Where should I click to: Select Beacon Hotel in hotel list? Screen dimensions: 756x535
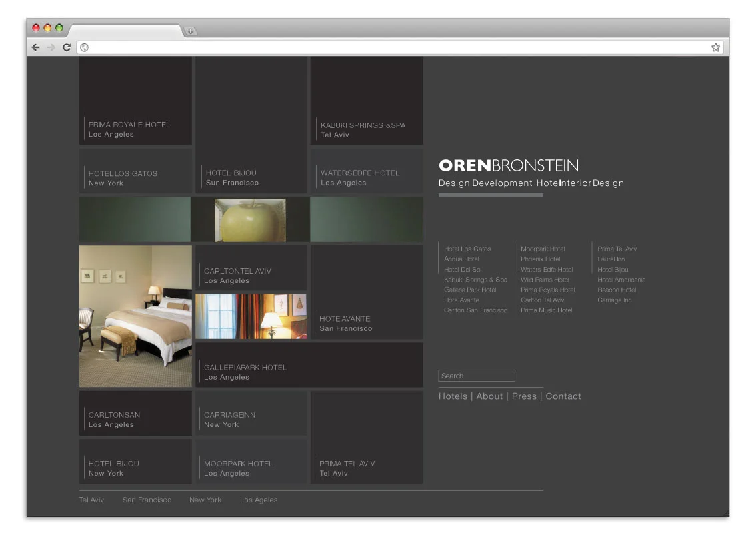tap(617, 290)
